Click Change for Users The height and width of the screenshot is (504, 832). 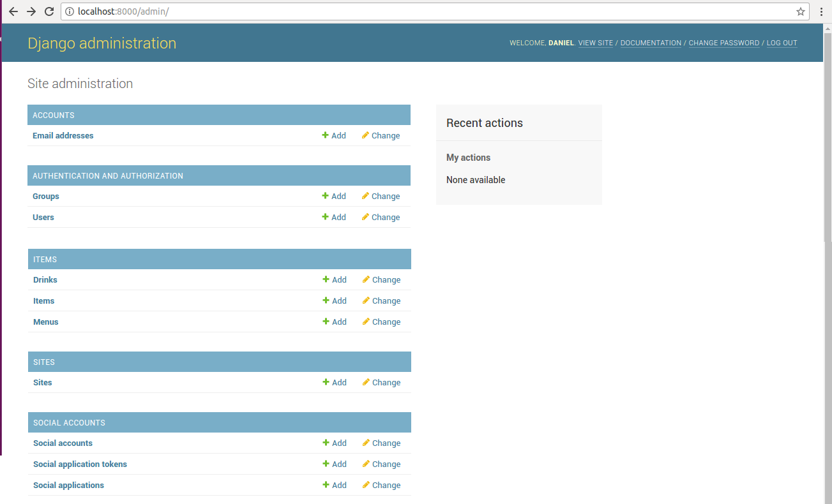tap(381, 217)
